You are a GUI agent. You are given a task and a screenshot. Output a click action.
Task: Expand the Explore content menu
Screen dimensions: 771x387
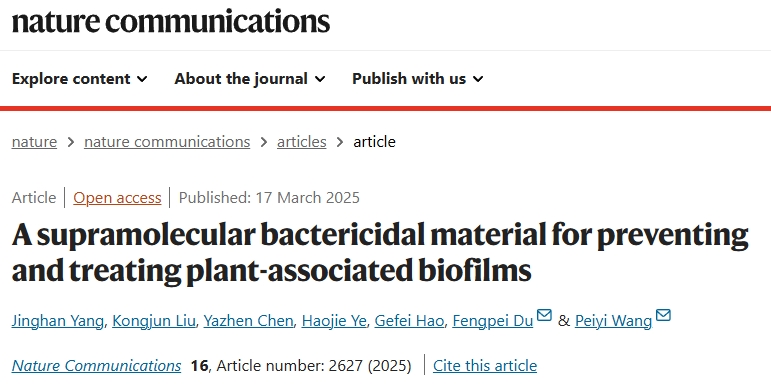[x=80, y=79]
